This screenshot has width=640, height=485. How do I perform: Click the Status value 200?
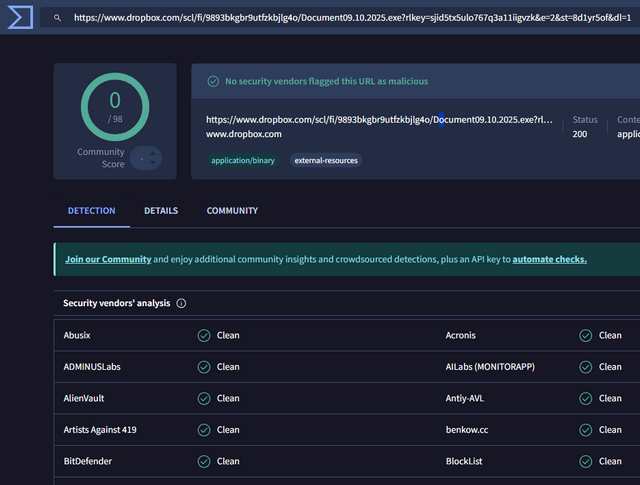pos(580,134)
